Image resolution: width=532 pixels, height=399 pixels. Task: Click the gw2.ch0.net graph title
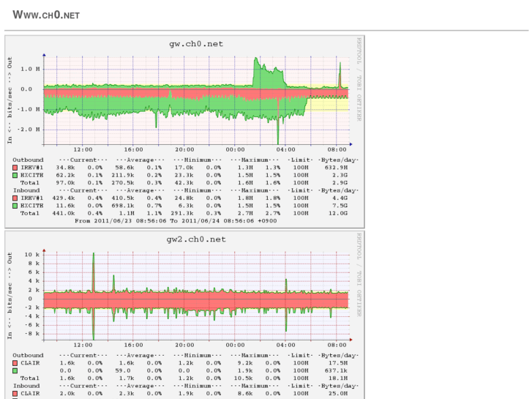pos(196,239)
